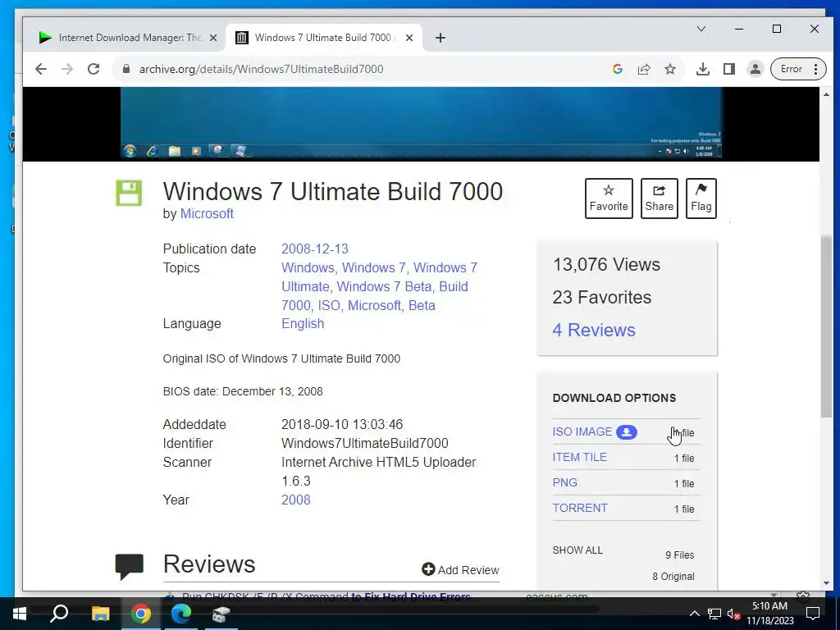Open Google icon in address bar
This screenshot has height=630, width=840.
(x=617, y=69)
